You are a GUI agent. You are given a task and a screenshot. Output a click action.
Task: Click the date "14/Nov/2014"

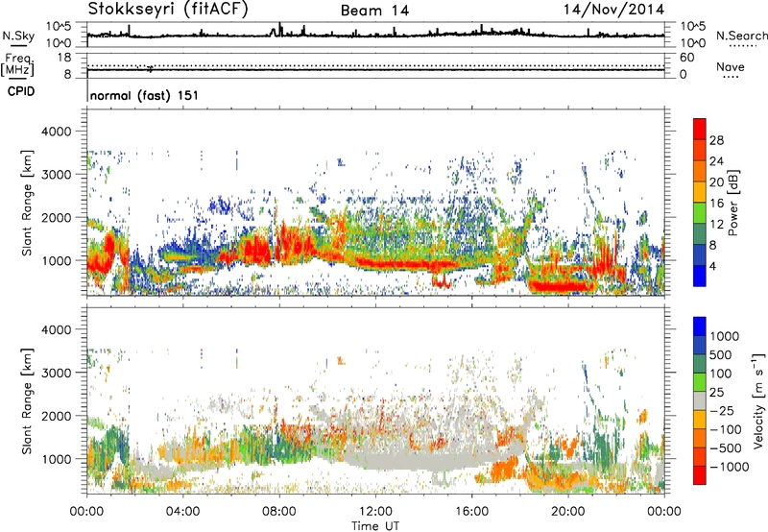tap(613, 9)
